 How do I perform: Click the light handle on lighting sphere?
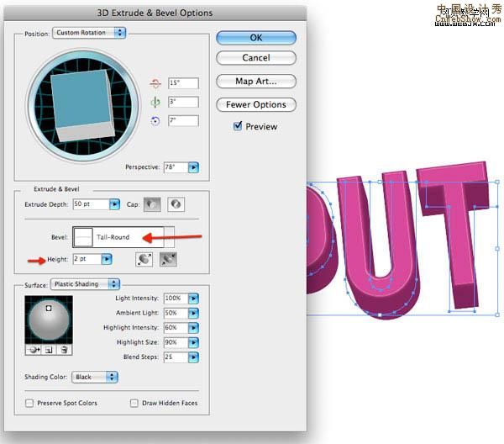[49, 309]
